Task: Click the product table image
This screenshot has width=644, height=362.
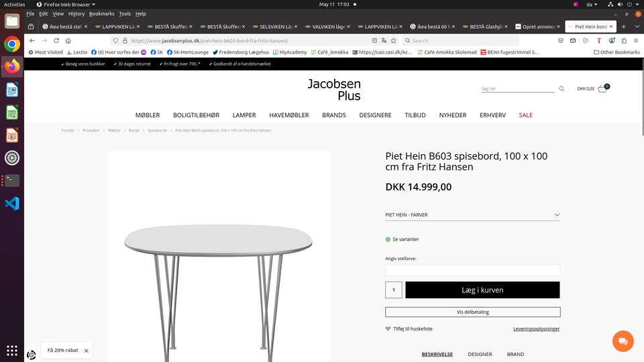Action: point(219,256)
